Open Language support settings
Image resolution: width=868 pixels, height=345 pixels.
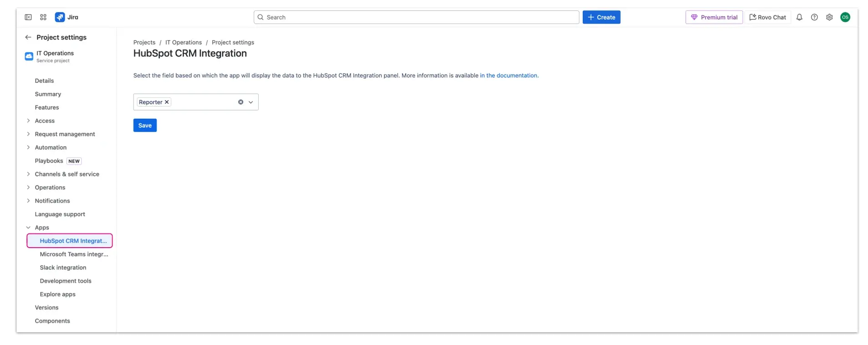click(x=60, y=214)
